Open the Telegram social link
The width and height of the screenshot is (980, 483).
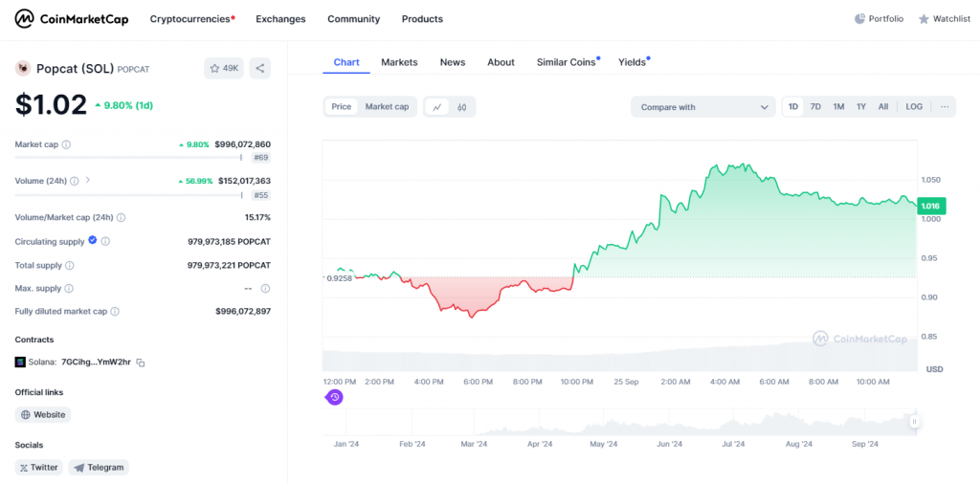point(99,468)
